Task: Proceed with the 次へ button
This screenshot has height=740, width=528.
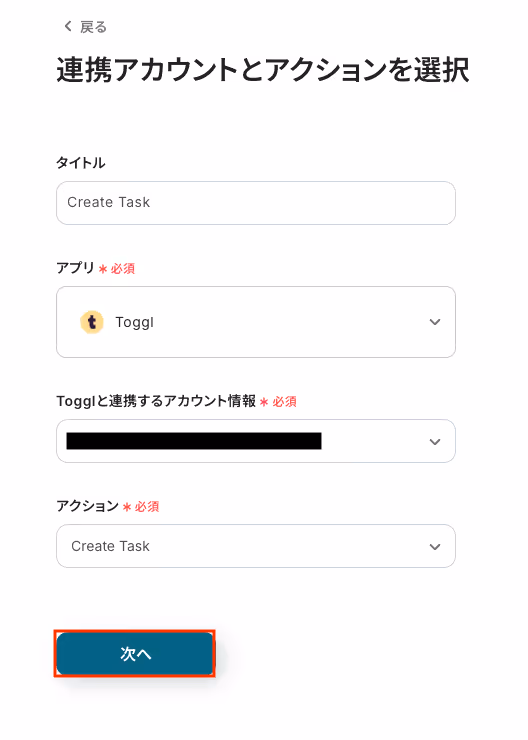Action: [135, 654]
